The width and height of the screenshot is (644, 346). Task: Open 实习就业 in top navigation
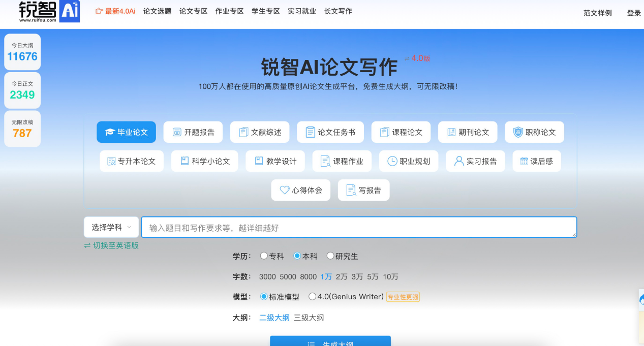tap(302, 11)
